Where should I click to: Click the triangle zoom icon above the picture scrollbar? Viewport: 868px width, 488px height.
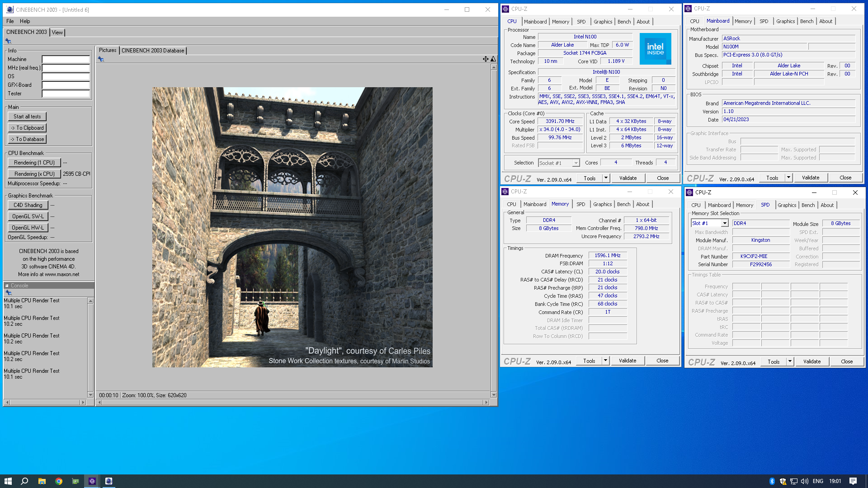(493, 59)
